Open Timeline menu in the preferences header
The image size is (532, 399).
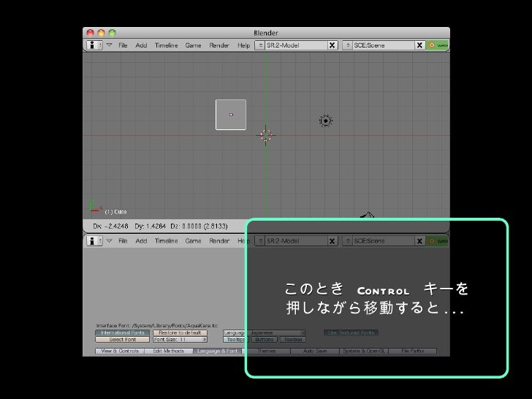[167, 240]
